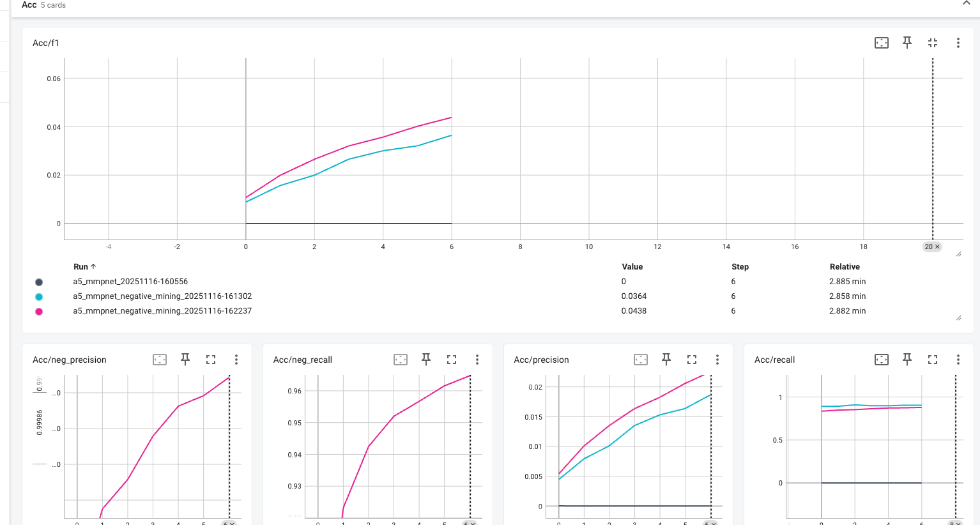Open the Acc/precision three-dot options menu
This screenshot has height=525, width=980.
coord(717,360)
